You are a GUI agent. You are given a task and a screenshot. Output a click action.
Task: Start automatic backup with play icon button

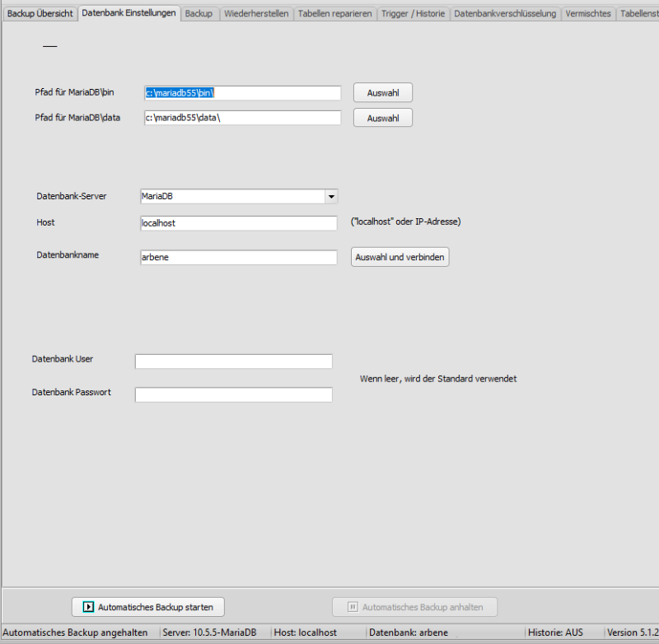pyautogui.click(x=148, y=607)
